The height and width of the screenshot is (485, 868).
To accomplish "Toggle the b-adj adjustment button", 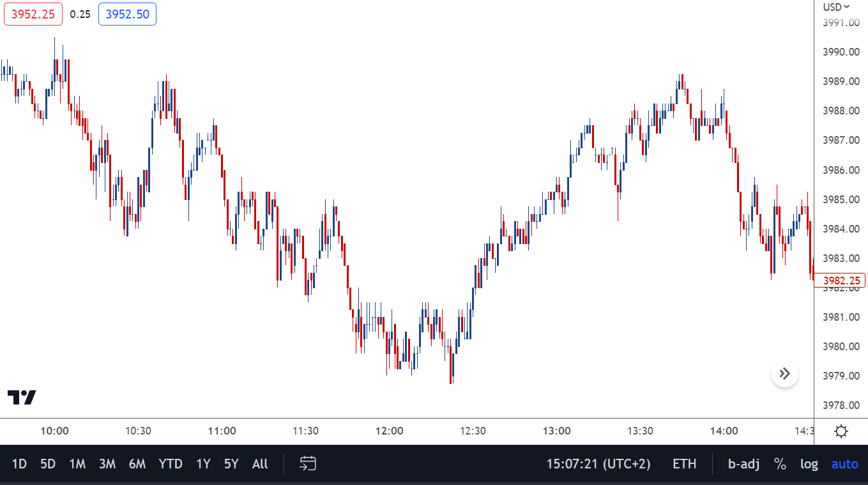I will click(x=743, y=464).
